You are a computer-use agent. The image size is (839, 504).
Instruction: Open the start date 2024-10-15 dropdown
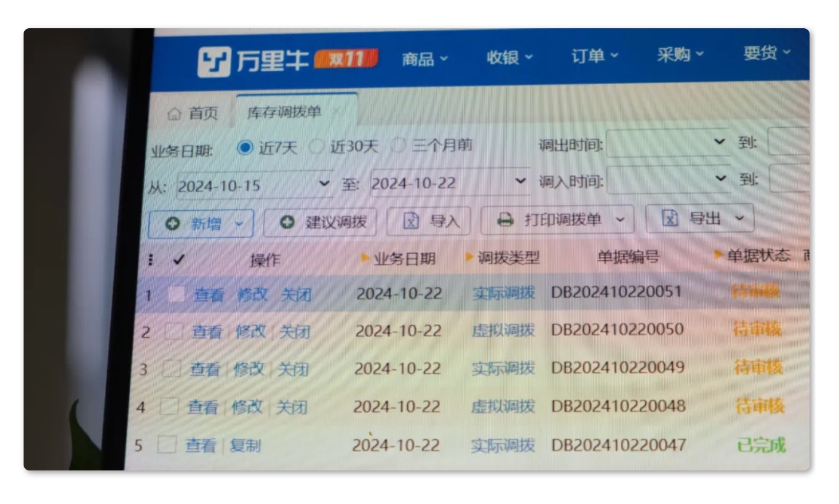pos(323,184)
